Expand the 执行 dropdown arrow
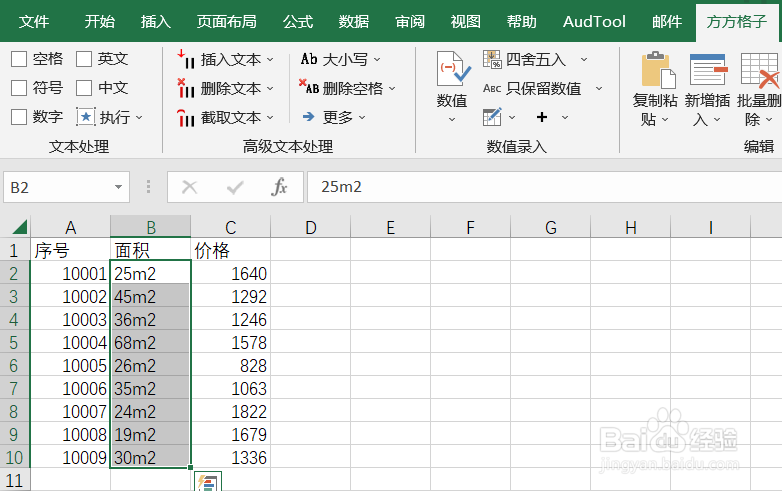The height and width of the screenshot is (491, 782). click(x=139, y=118)
